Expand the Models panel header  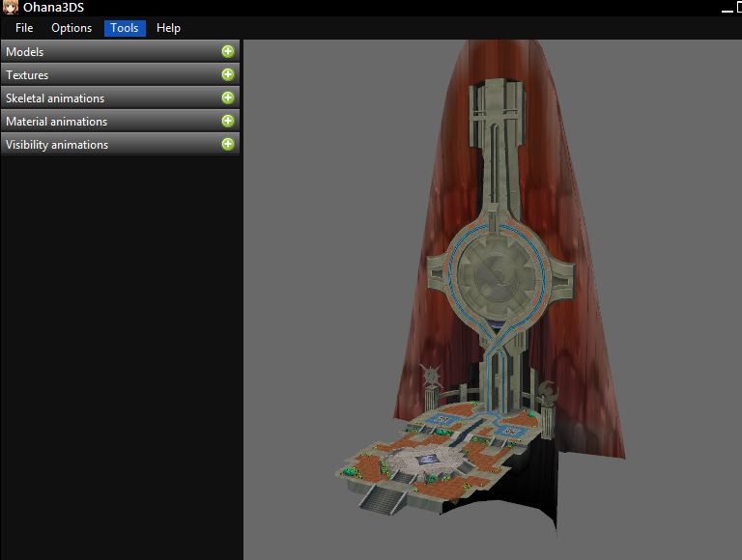[x=106, y=51]
